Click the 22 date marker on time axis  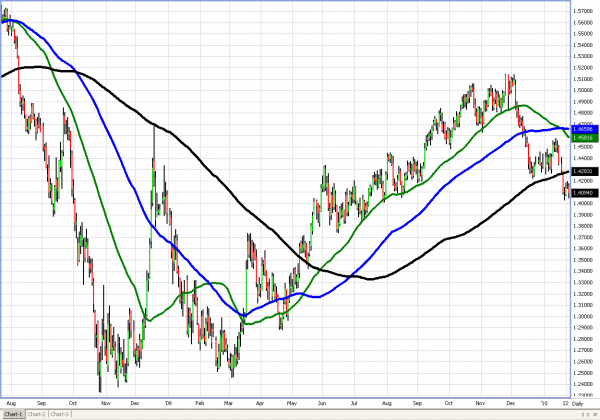coord(564,402)
